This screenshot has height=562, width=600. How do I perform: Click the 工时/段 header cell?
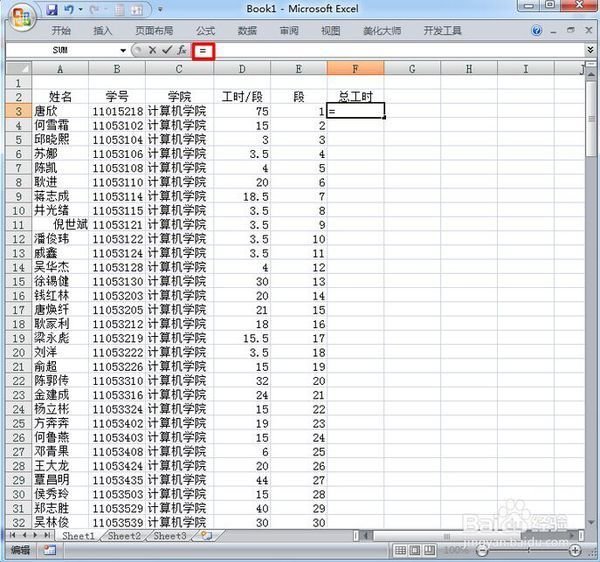pos(242,97)
